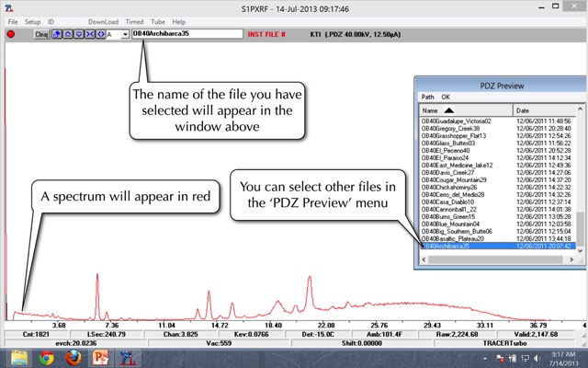This screenshot has height=368, width=588.
Task: Open Path menu in PDZ Preview
Action: 427,96
